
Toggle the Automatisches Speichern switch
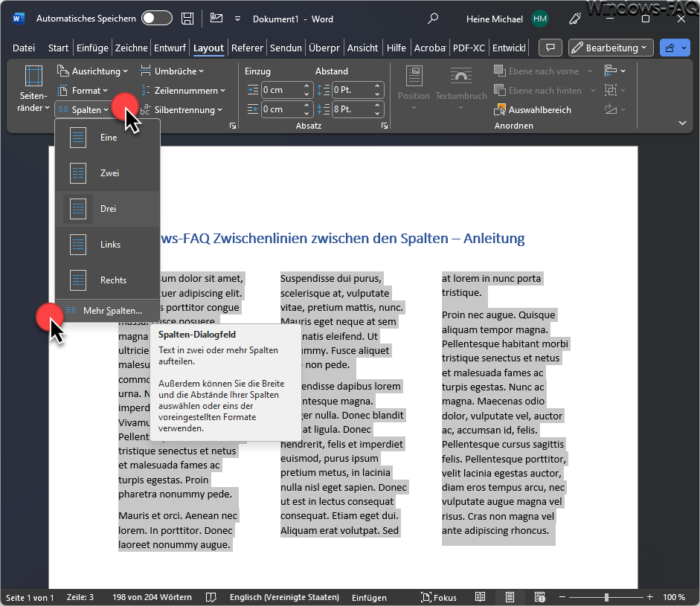157,19
